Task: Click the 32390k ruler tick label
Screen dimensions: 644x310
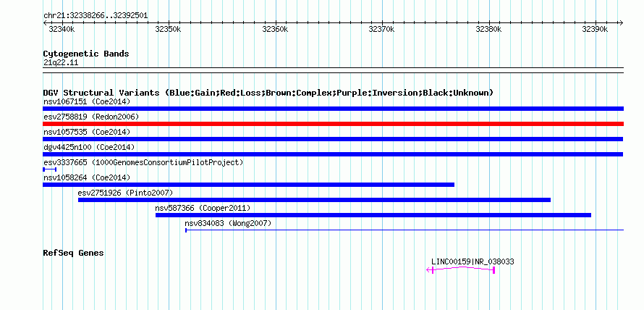Action: (596, 29)
